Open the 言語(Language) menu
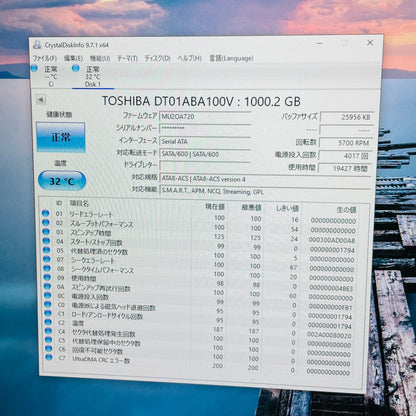This screenshot has width=416, height=416. click(x=231, y=58)
